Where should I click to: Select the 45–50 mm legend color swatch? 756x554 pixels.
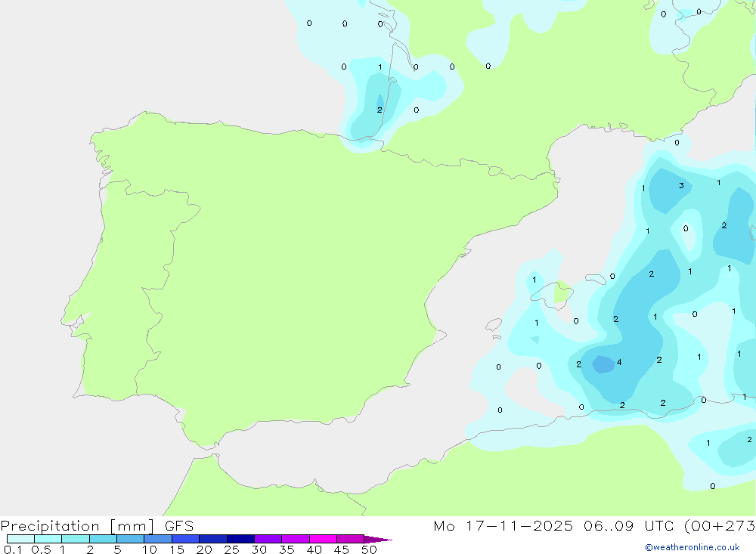pos(350,539)
